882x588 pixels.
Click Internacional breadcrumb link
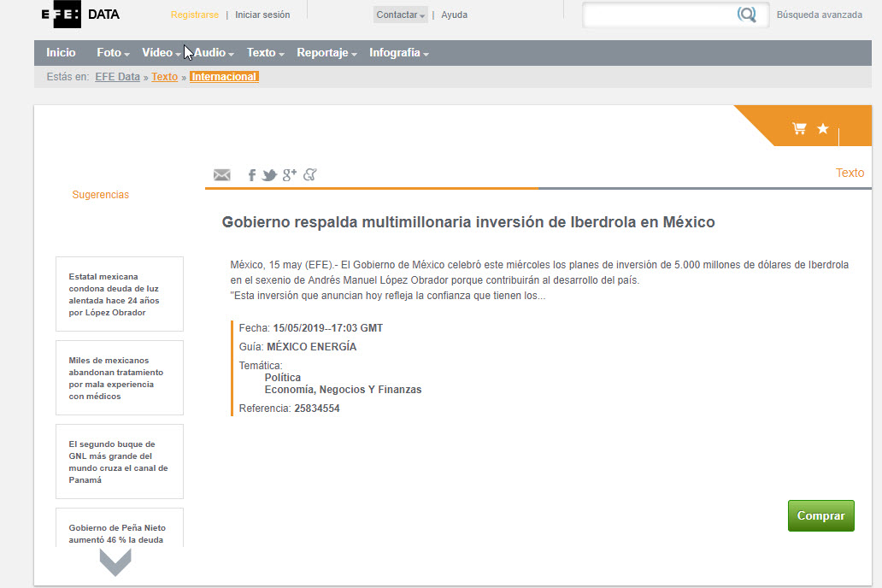(224, 77)
